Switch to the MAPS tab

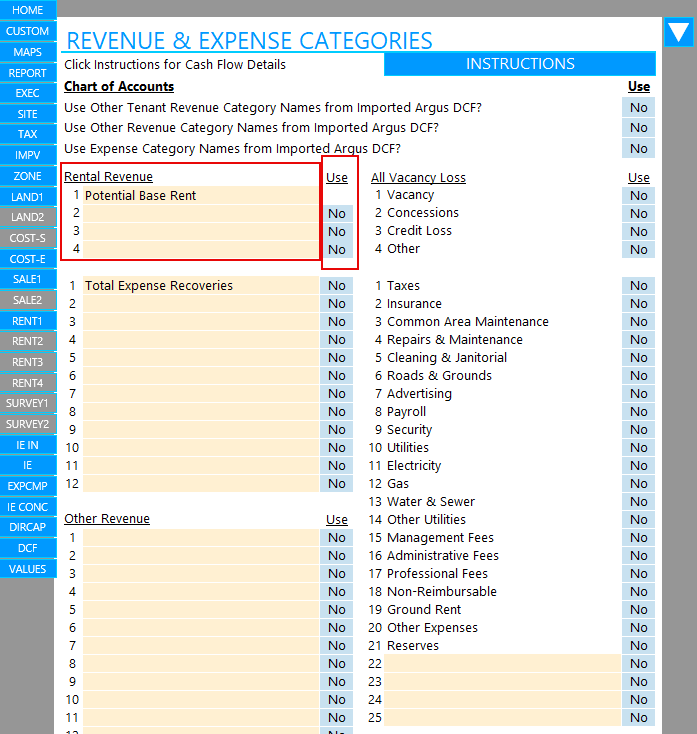click(x=28, y=52)
